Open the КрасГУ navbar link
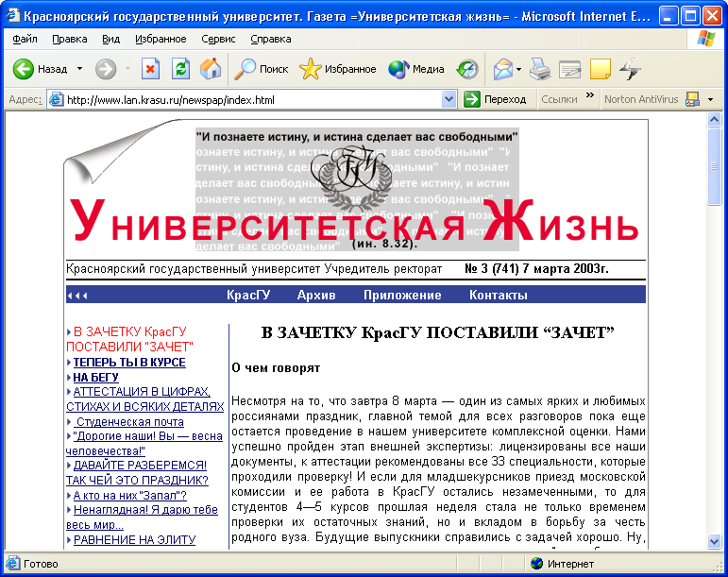Image resolution: width=728 pixels, height=577 pixels. pos(248,296)
